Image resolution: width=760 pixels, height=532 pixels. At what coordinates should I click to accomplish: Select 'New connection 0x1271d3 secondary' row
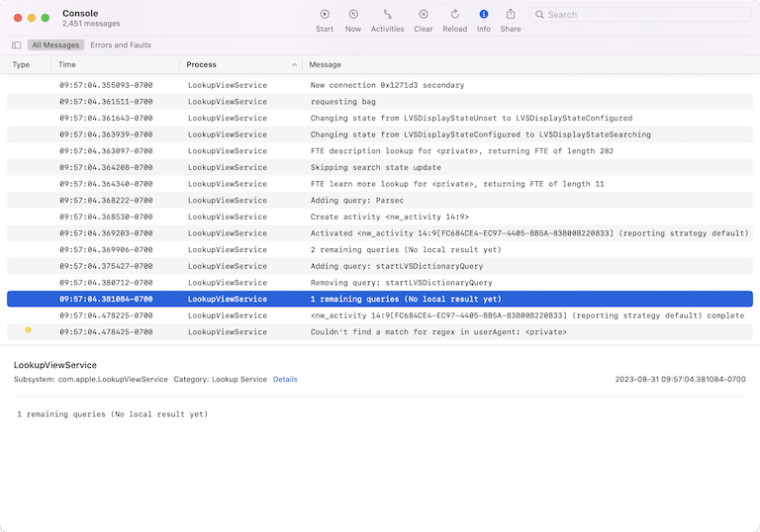(380, 85)
